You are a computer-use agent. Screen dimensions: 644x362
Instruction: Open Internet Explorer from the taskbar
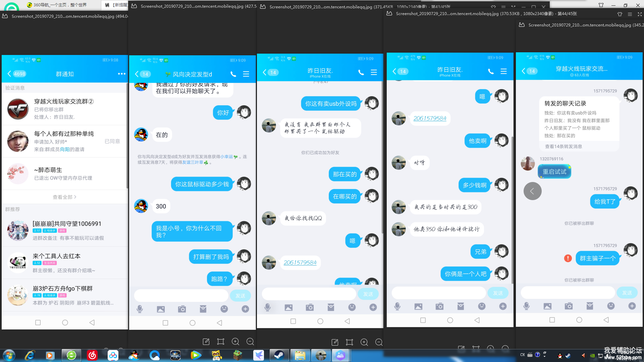pyautogui.click(x=30, y=355)
